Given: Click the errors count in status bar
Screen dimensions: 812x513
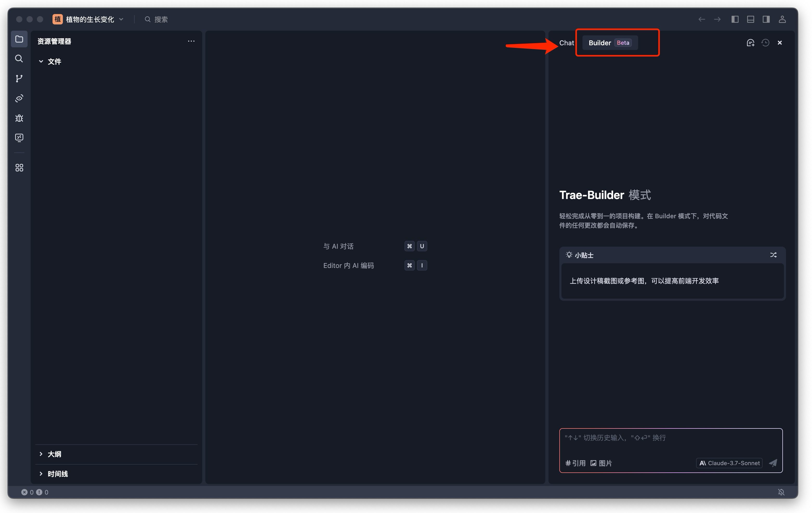Looking at the screenshot, I should tap(28, 492).
